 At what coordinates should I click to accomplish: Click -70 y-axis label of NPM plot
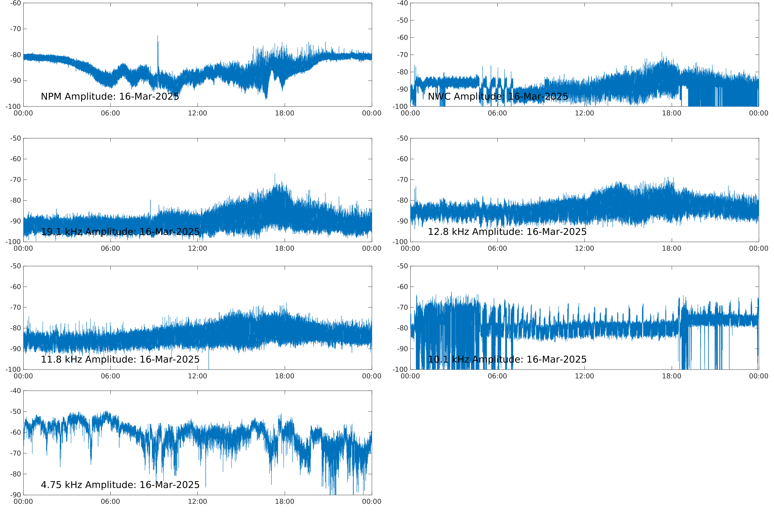15,29
